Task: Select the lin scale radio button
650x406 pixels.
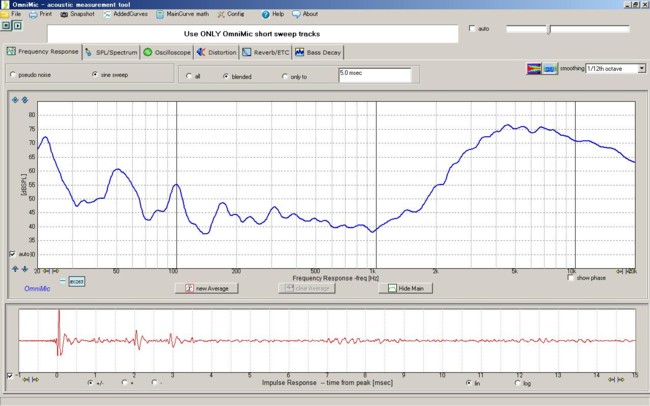Action: click(x=468, y=383)
